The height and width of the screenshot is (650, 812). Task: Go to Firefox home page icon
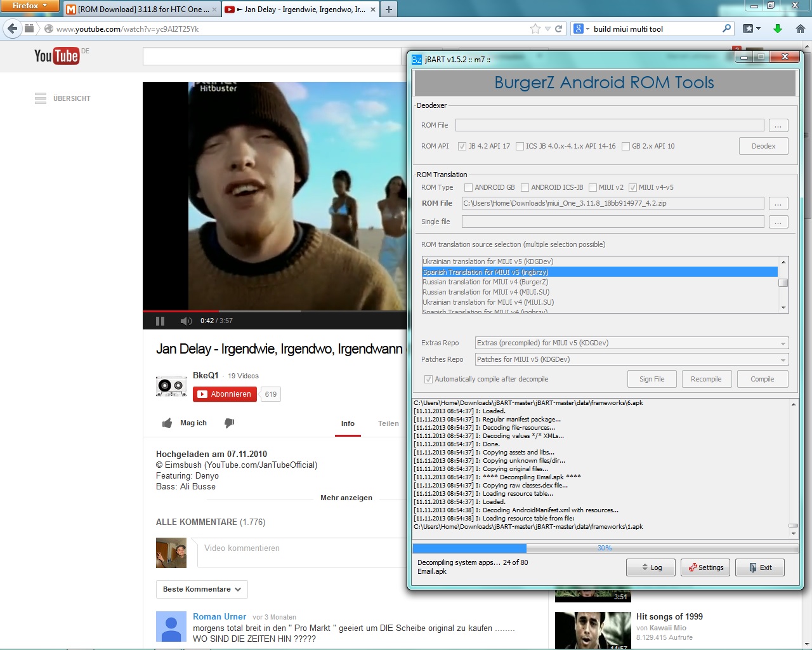(801, 29)
